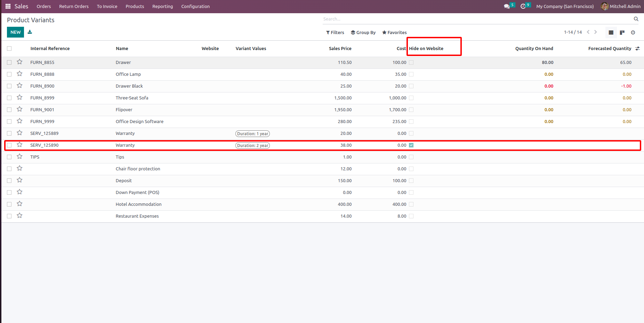This screenshot has width=644, height=323.
Task: Open the Mitchell Admin user menu
Action: (621, 6)
